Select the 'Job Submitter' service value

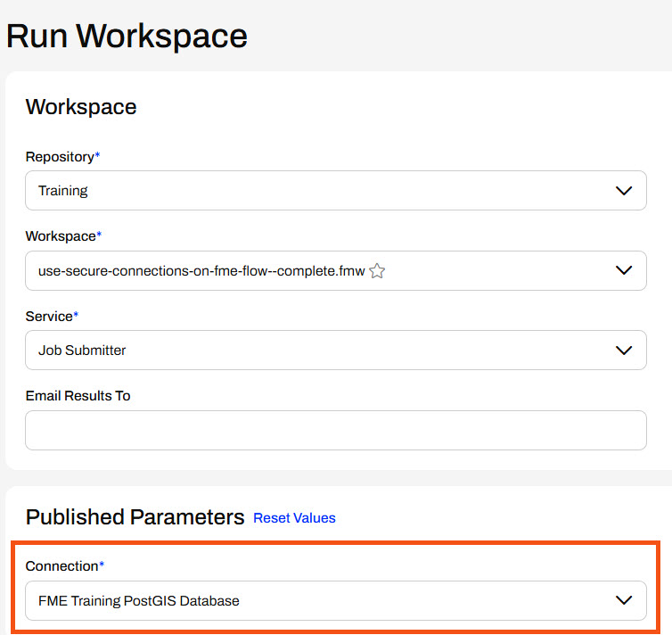coord(82,350)
